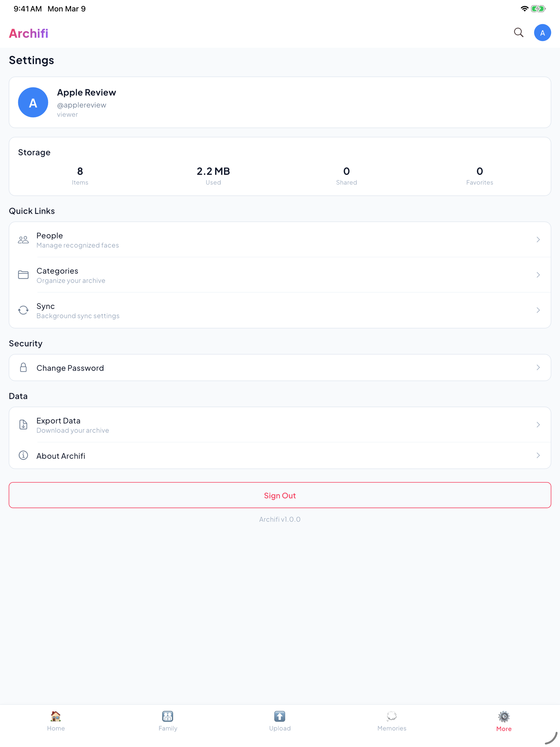Click the Categories folder icon
The width and height of the screenshot is (560, 747).
tap(23, 275)
